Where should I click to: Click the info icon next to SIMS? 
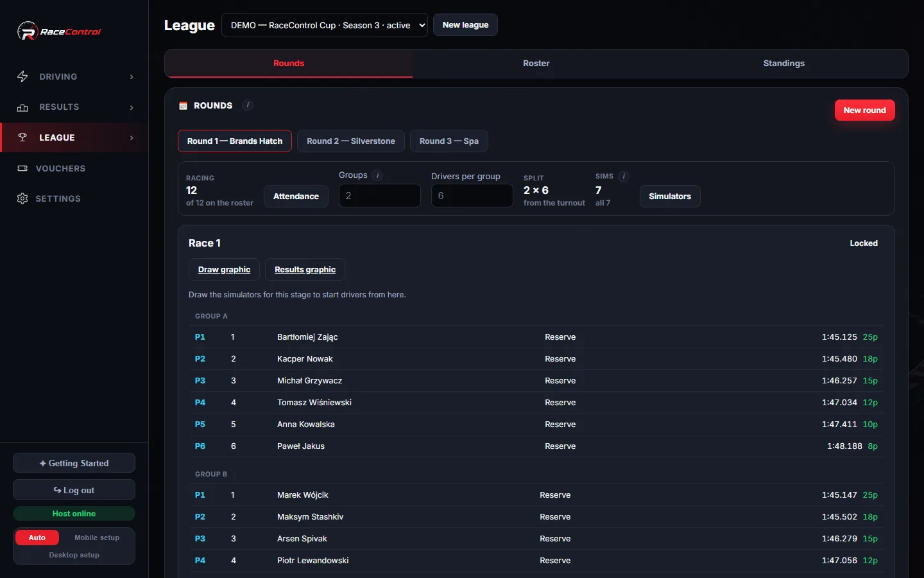click(624, 176)
